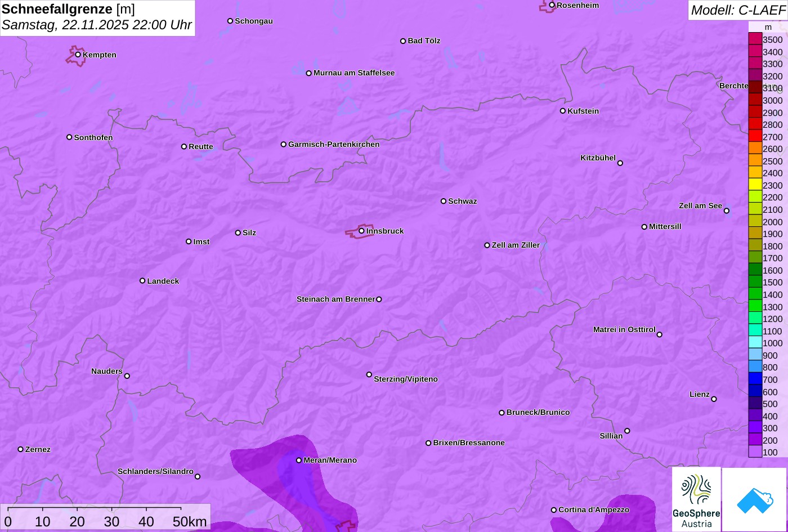Click the "Modell: C-LAEF" label

coord(737,10)
